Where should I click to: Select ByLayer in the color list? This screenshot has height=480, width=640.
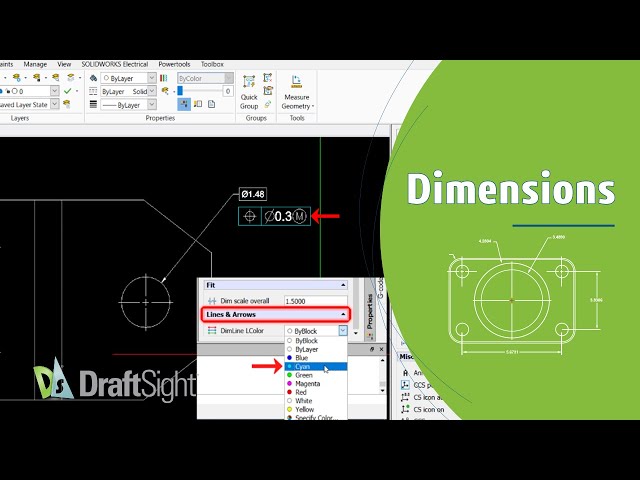coord(316,349)
